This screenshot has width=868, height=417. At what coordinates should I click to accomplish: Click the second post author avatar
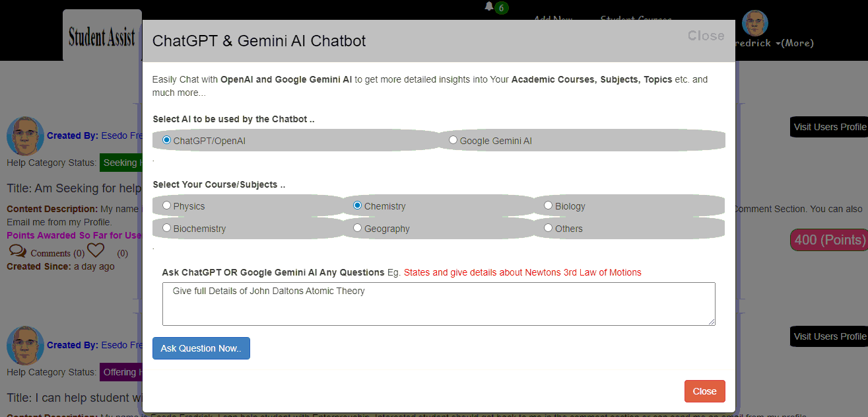25,346
